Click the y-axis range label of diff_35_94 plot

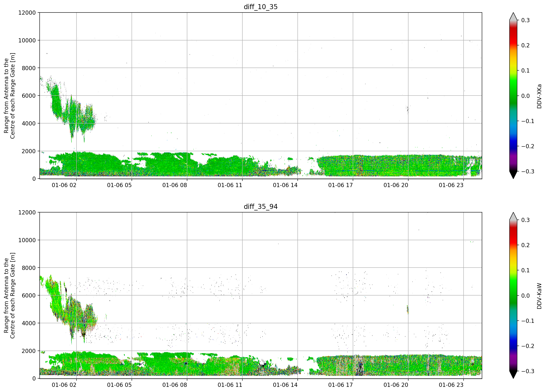click(x=9, y=295)
